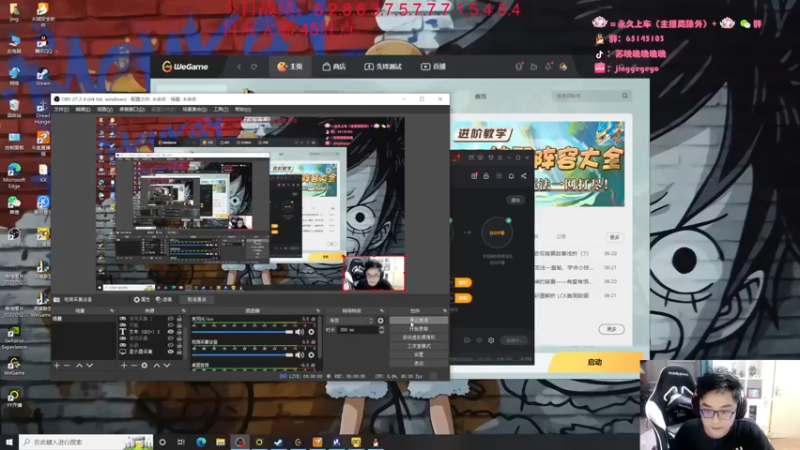The width and height of the screenshot is (800, 450).
Task: Open Steam shortcut on the desktop
Action: click(43, 77)
